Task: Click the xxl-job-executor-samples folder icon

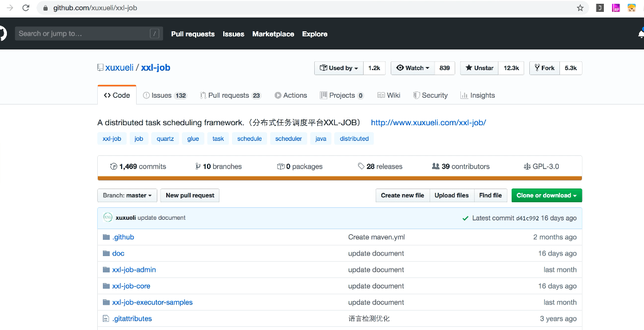Action: 107,302
